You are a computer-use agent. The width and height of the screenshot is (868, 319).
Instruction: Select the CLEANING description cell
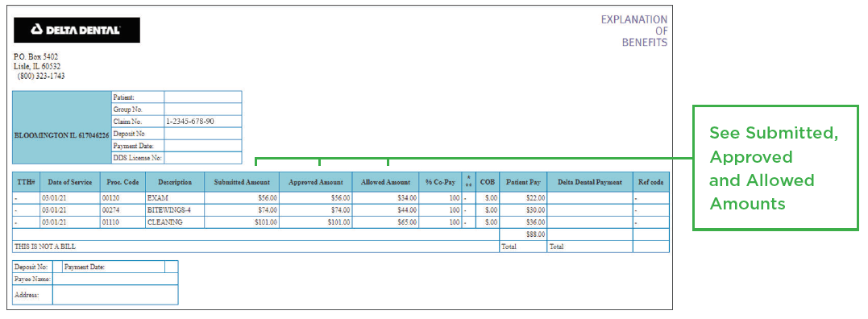(175, 222)
